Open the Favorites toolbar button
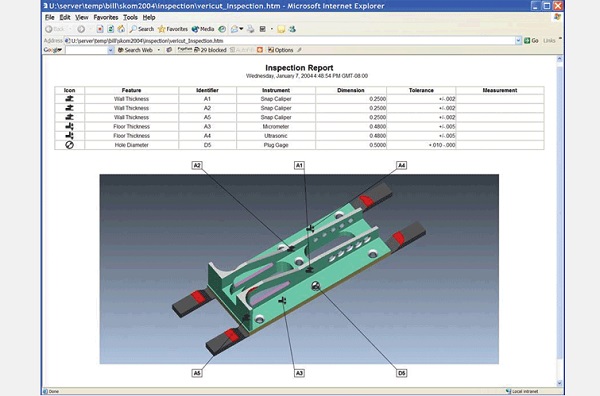 tap(173, 29)
